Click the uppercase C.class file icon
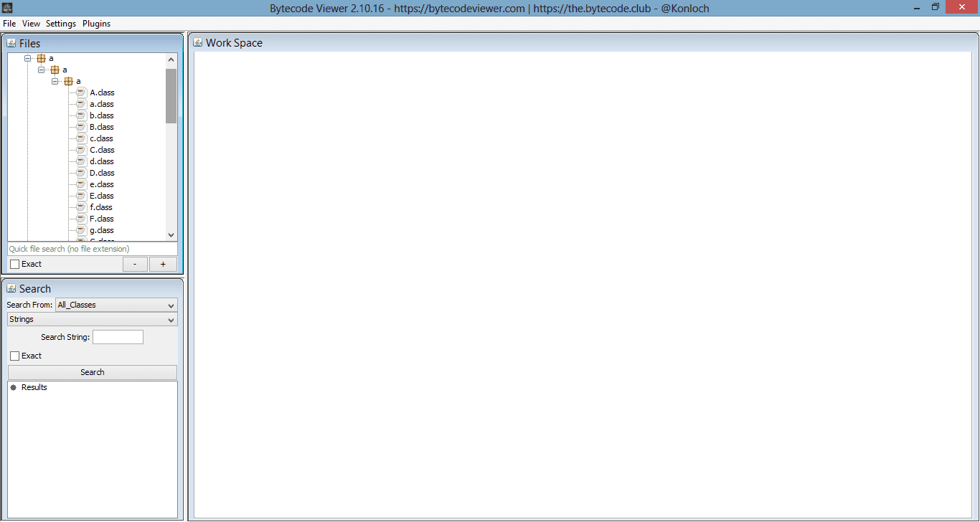Screen dimensions: 980x522 (81, 150)
